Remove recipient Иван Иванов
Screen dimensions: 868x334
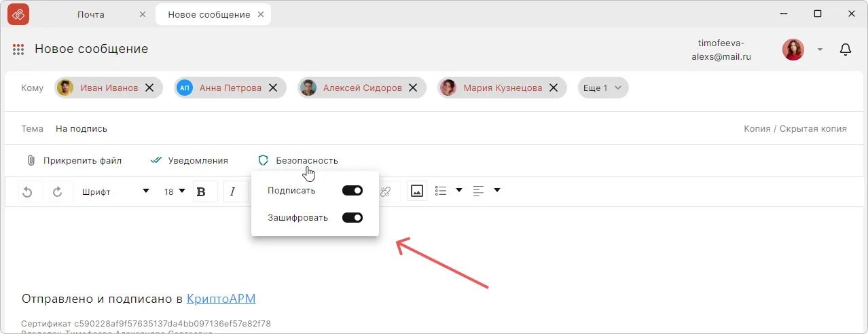(x=150, y=88)
